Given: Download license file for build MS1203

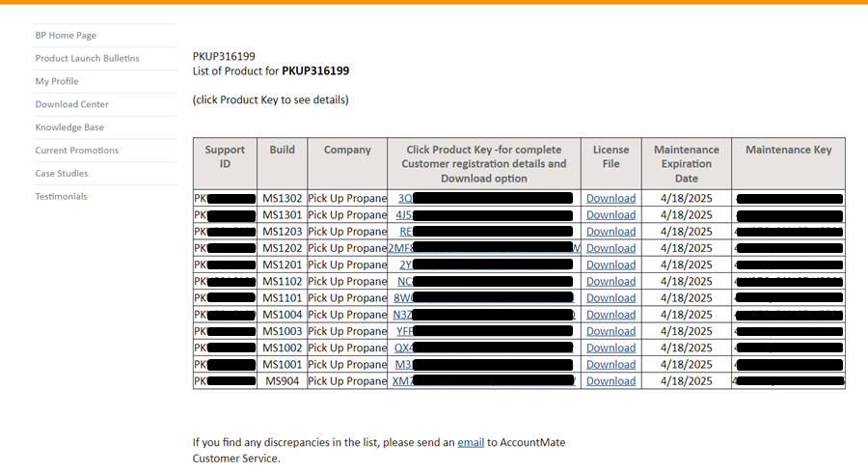Looking at the screenshot, I should [x=610, y=232].
